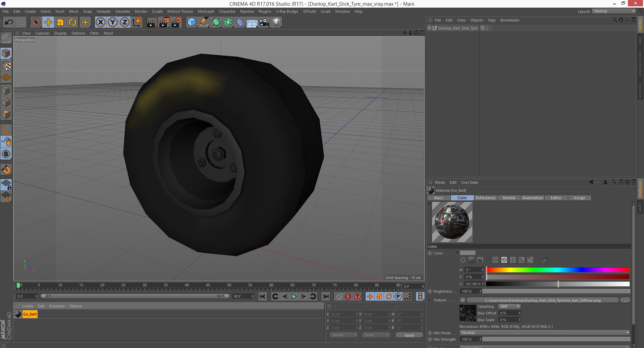This screenshot has width=644, height=348.
Task: Add a Camera object
Action: (264, 22)
